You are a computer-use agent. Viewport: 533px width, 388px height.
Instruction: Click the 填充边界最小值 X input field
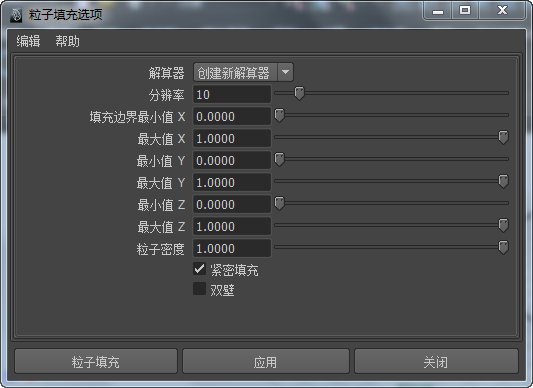coord(232,117)
